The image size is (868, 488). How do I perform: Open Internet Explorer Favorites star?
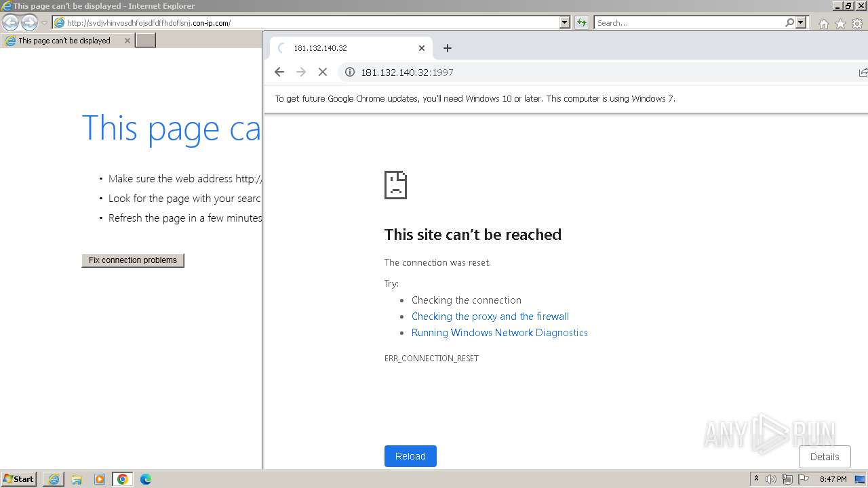pos(840,24)
